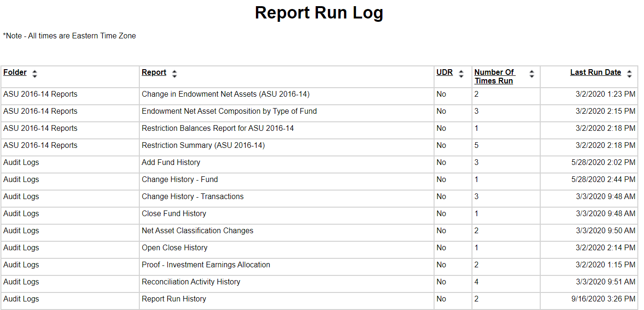Screen dimensions: 644x310
Task: Click date 3/2/2020 1:23 PM
Action: coord(606,94)
